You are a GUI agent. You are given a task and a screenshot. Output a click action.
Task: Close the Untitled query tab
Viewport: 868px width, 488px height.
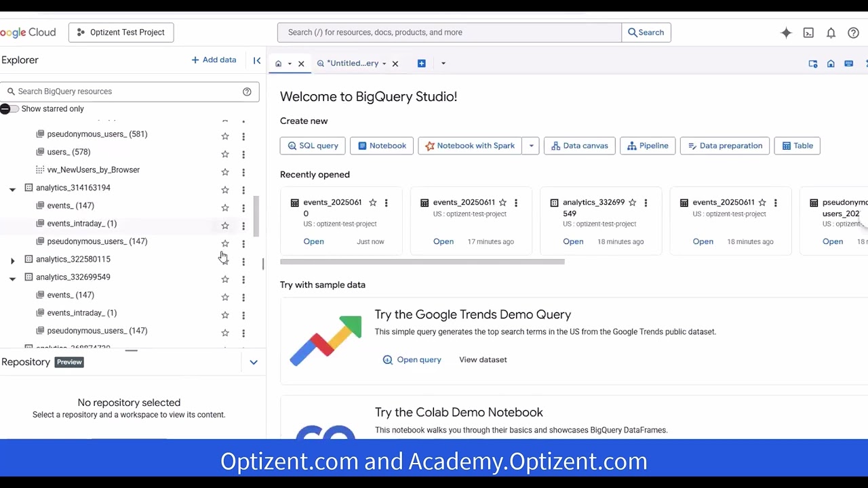point(395,64)
